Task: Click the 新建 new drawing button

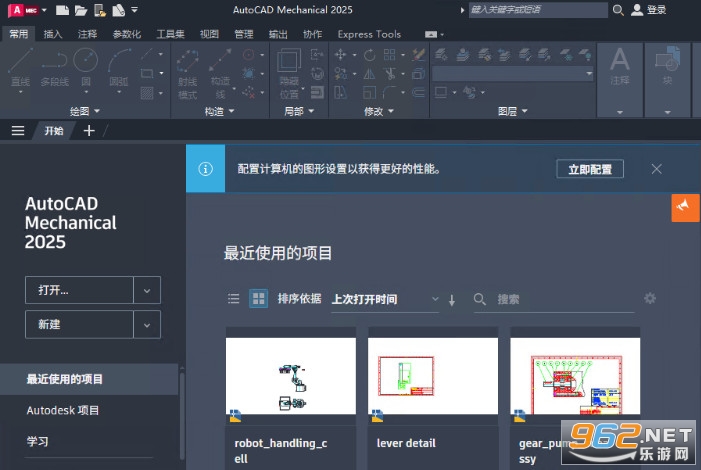Action: click(x=79, y=325)
